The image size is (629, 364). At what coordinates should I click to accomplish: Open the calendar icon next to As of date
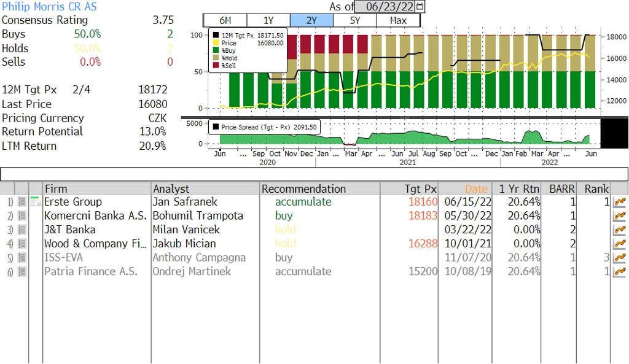pos(420,6)
